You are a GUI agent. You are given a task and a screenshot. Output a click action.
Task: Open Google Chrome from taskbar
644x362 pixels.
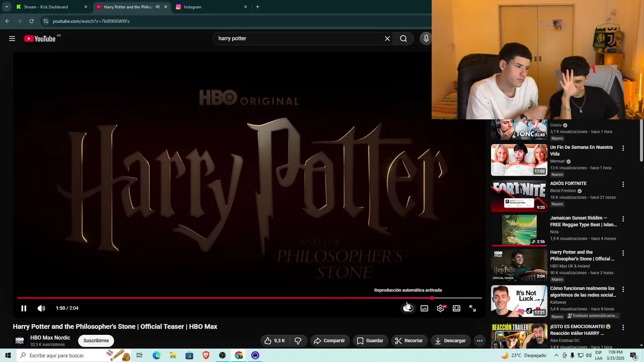coord(239,355)
